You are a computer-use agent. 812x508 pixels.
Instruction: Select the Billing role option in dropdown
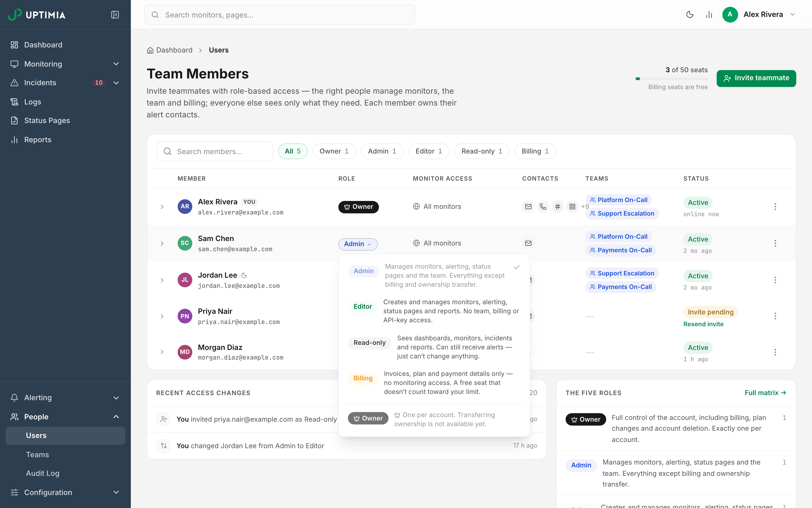tap(434, 383)
